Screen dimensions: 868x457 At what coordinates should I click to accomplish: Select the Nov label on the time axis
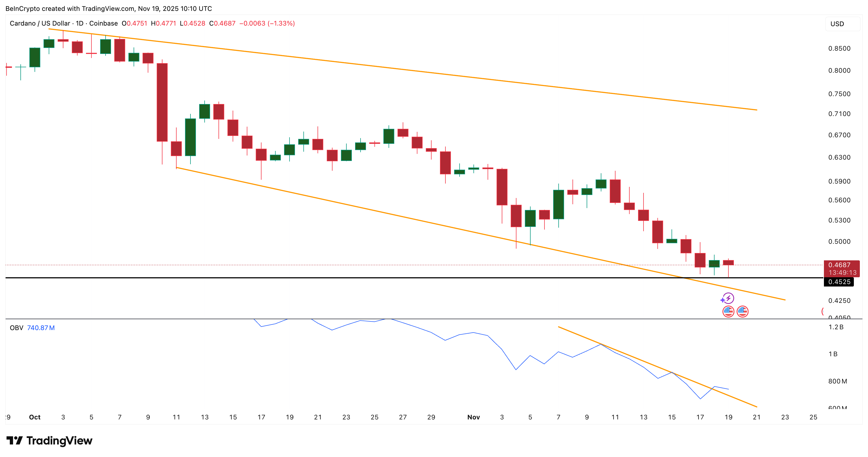pyautogui.click(x=474, y=417)
